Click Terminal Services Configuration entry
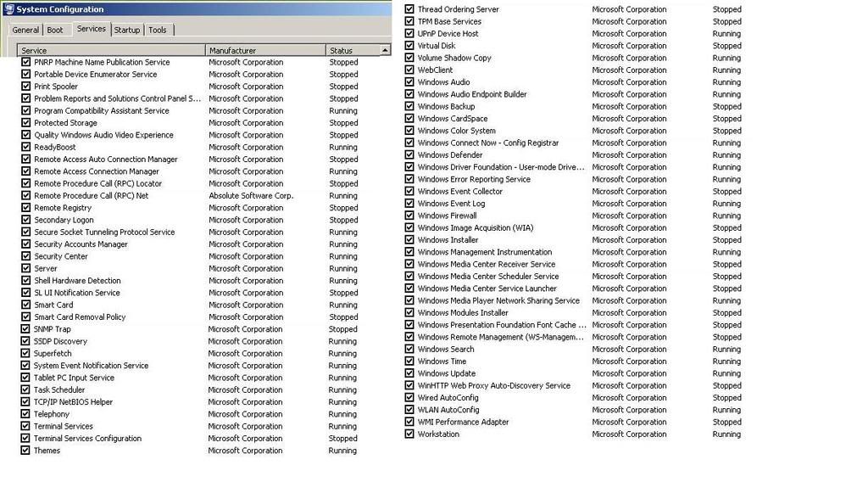868x504 pixels. [87, 438]
